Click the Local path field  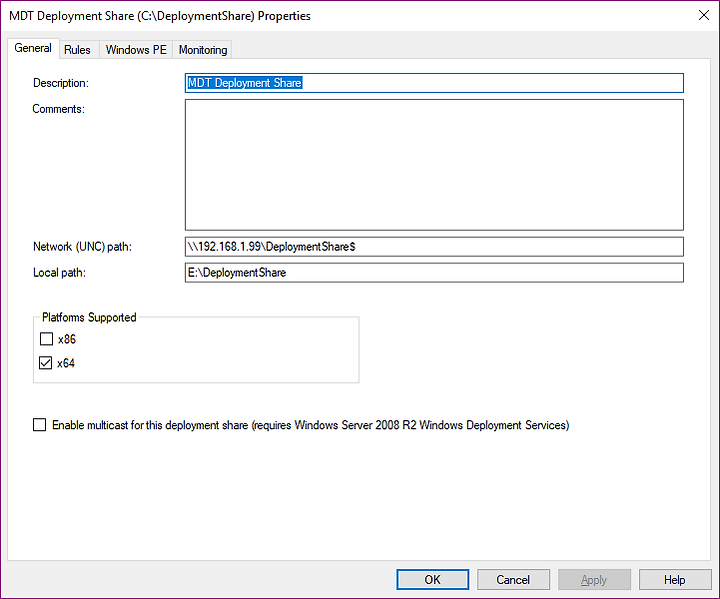tap(434, 272)
